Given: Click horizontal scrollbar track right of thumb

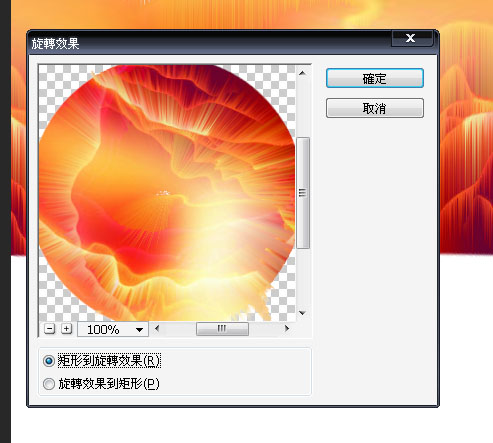Looking at the screenshot, I should [x=265, y=329].
